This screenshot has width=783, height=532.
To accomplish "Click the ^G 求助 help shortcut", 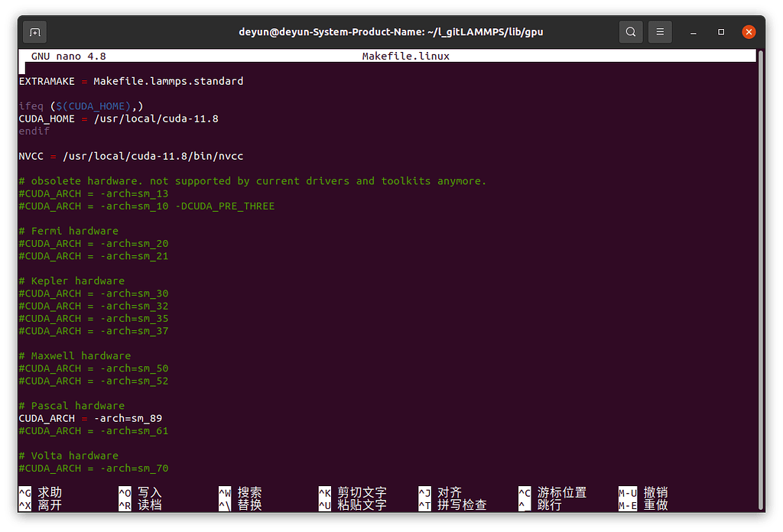I will (41, 492).
